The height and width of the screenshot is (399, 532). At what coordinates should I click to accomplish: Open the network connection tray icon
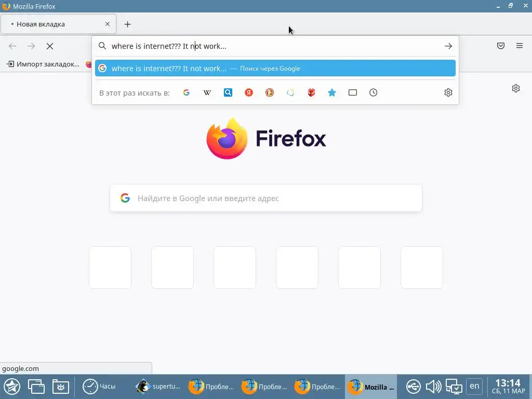click(454, 387)
